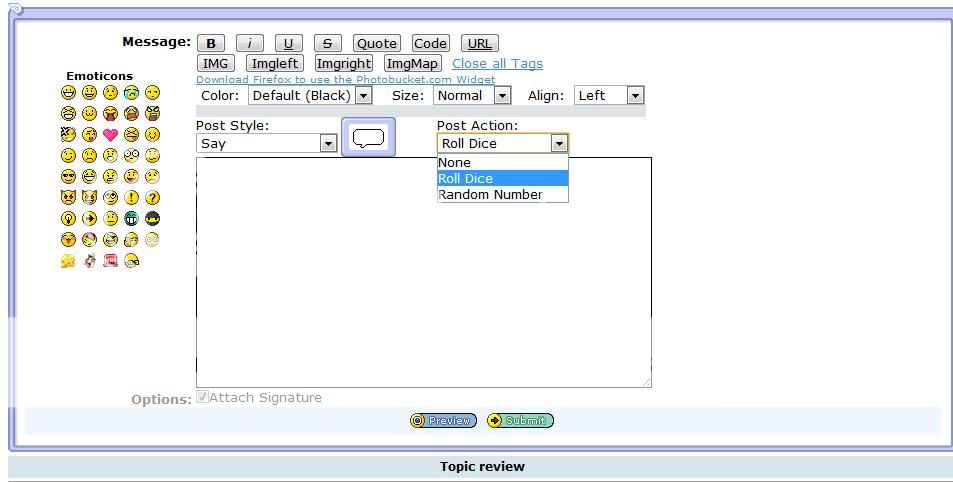953x482 pixels.
Task: Click the Preview button
Action: point(443,420)
